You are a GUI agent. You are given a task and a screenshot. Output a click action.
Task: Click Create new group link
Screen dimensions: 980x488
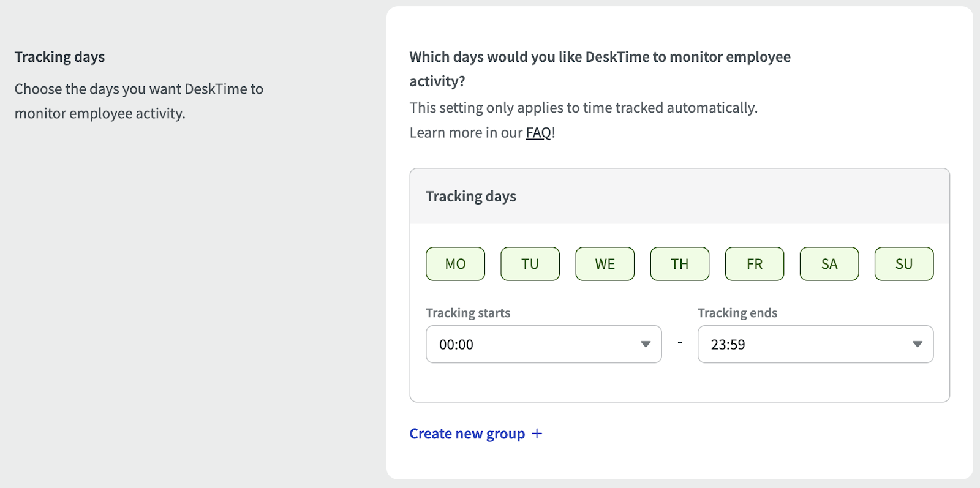(x=467, y=434)
